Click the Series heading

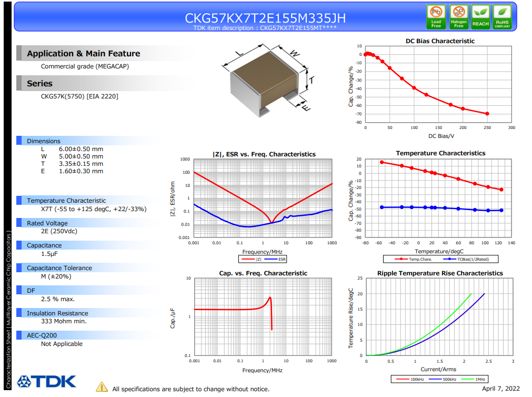coord(39,84)
